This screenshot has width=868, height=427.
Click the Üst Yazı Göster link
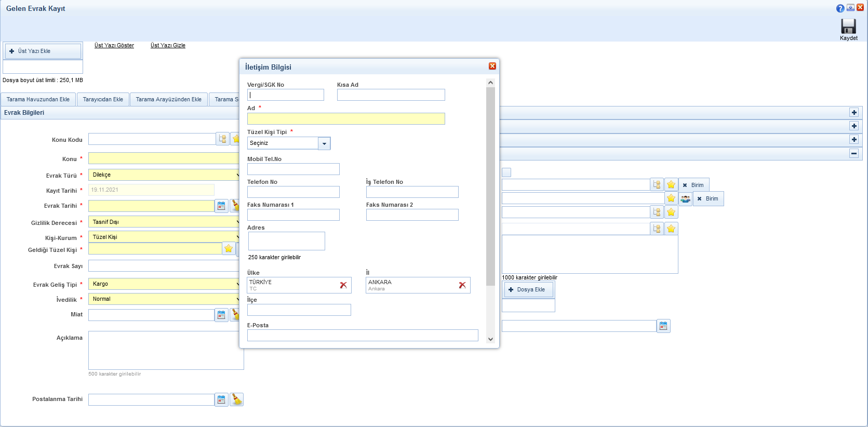[114, 46]
